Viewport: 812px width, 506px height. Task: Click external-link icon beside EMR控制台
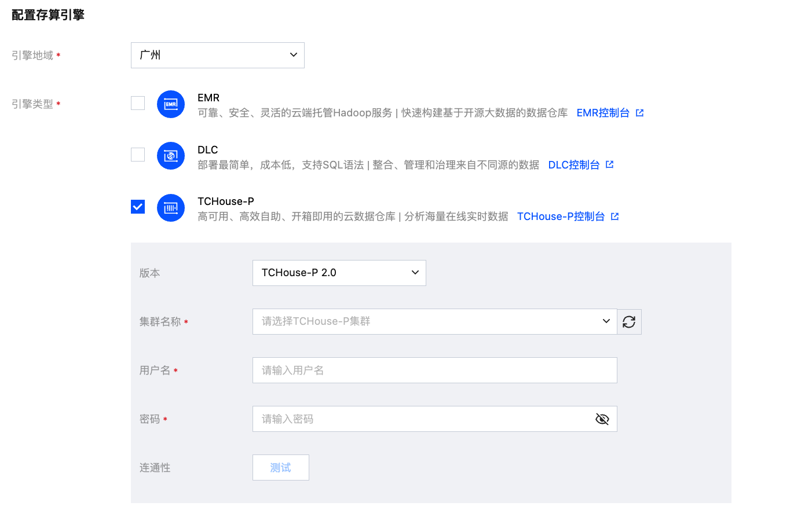point(639,113)
